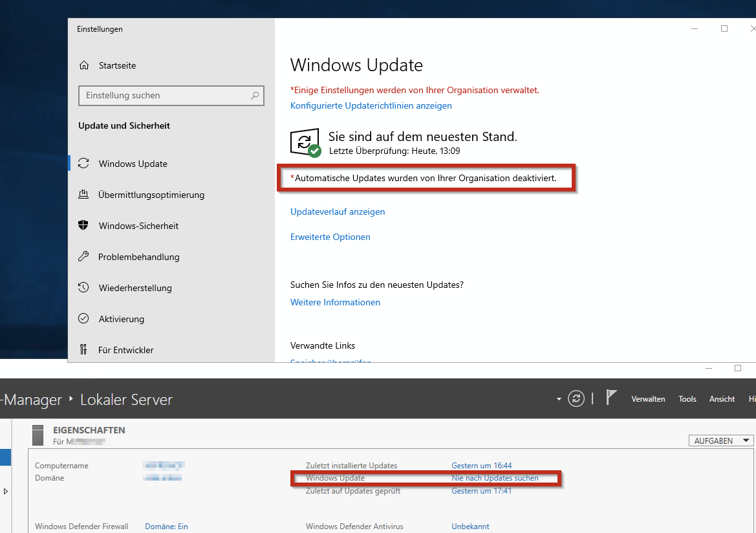The height and width of the screenshot is (533, 756).
Task: Click the search magnifier in Einstellung suchen
Action: pos(255,96)
